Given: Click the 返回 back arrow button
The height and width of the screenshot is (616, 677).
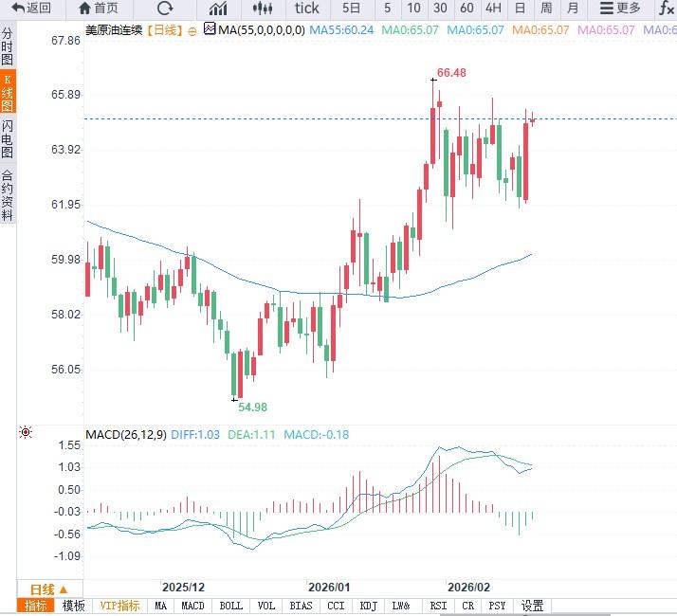Looking at the screenshot, I should pyautogui.click(x=31, y=9).
